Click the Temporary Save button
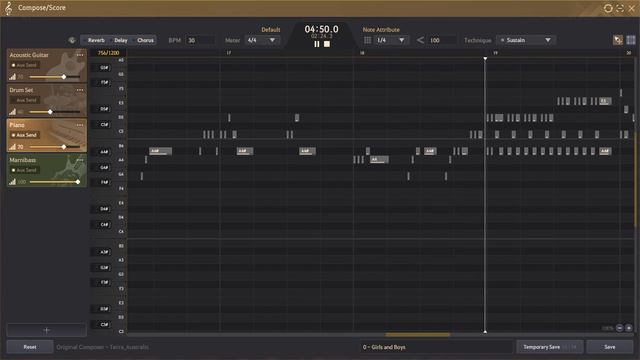 [550, 347]
